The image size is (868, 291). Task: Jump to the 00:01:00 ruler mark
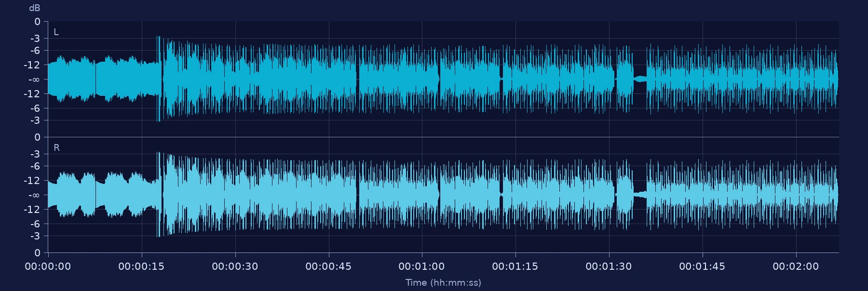421,266
